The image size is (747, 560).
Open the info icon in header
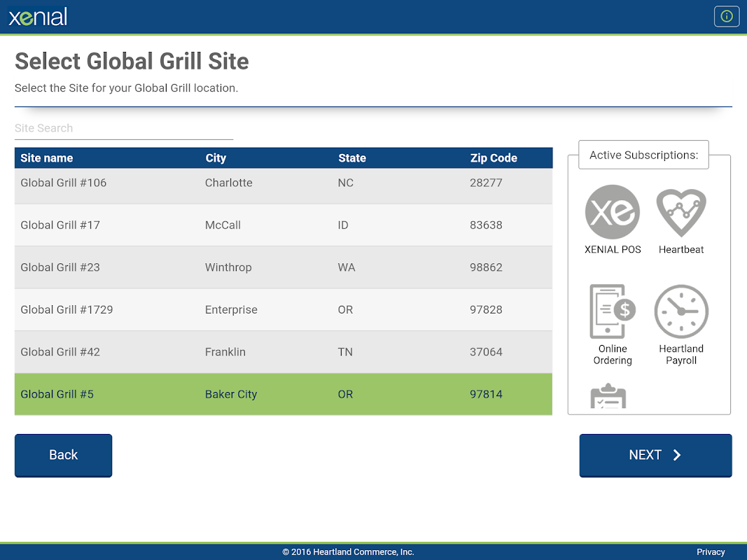(727, 17)
